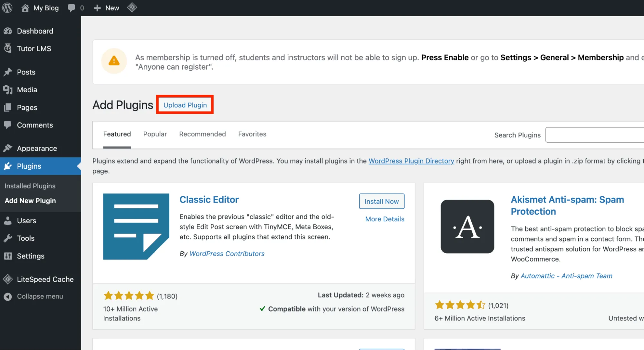Click the New item in admin bar

tap(106, 8)
